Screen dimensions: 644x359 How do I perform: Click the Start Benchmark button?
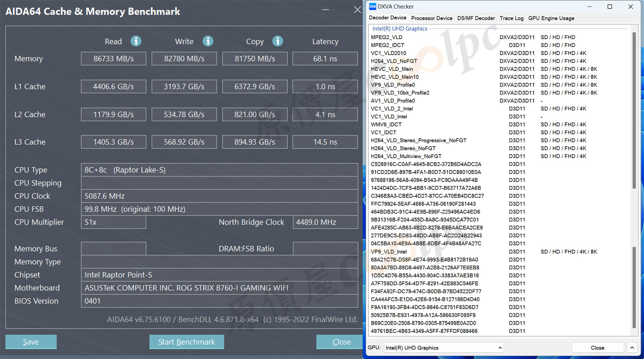187,342
